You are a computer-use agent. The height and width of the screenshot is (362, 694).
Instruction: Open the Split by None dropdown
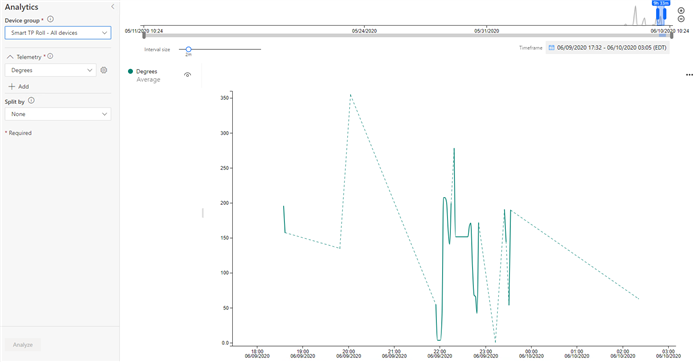pos(58,114)
